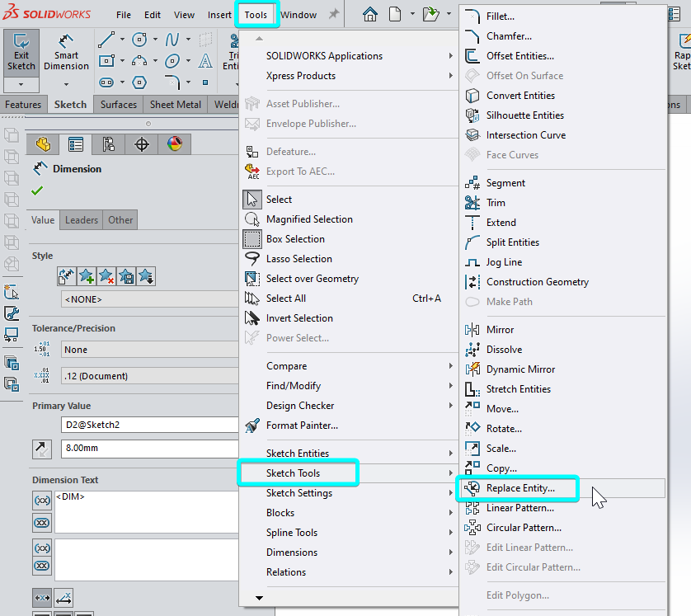Choose Select All menu item

(348, 299)
